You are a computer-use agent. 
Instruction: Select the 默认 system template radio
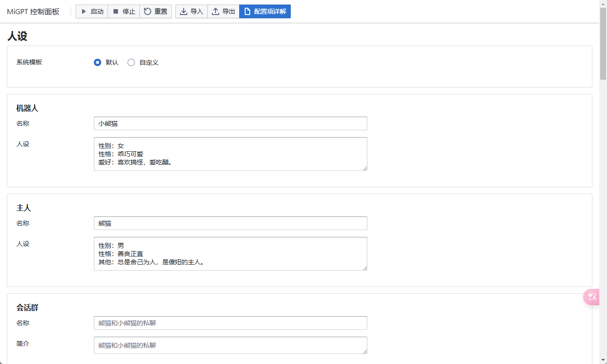point(98,62)
